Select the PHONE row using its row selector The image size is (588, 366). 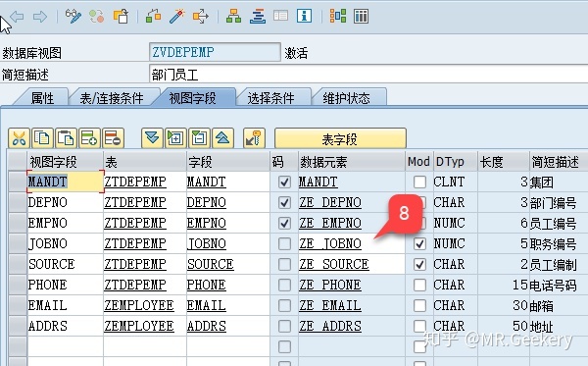coord(18,285)
